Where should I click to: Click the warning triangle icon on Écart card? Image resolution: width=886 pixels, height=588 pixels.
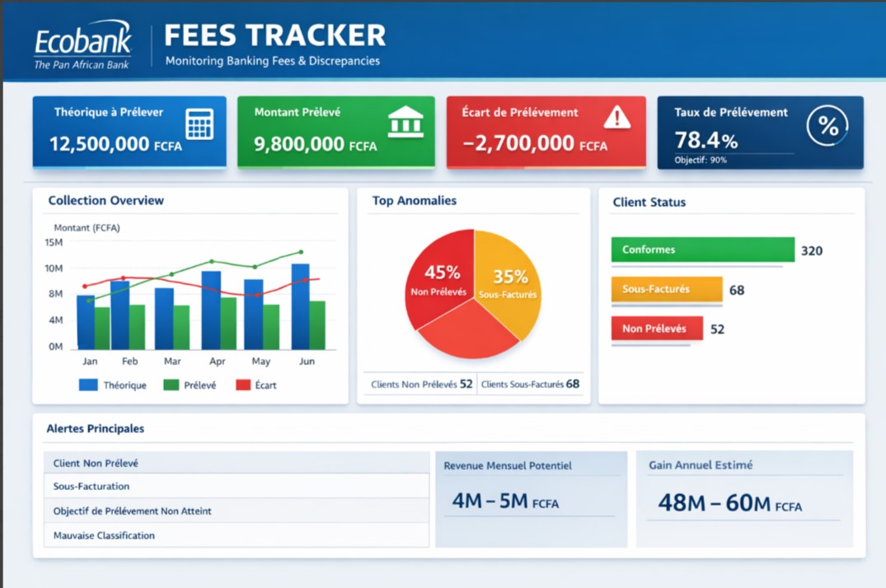(617, 118)
